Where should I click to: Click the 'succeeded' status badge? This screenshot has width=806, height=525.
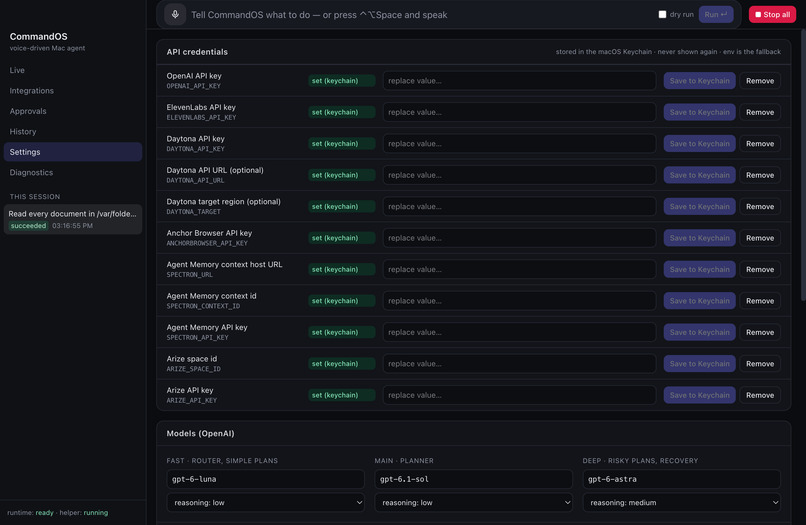pos(28,226)
